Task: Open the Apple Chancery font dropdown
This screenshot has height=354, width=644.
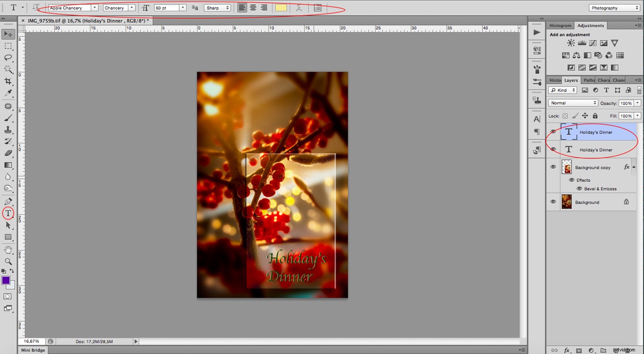Action: [x=95, y=7]
